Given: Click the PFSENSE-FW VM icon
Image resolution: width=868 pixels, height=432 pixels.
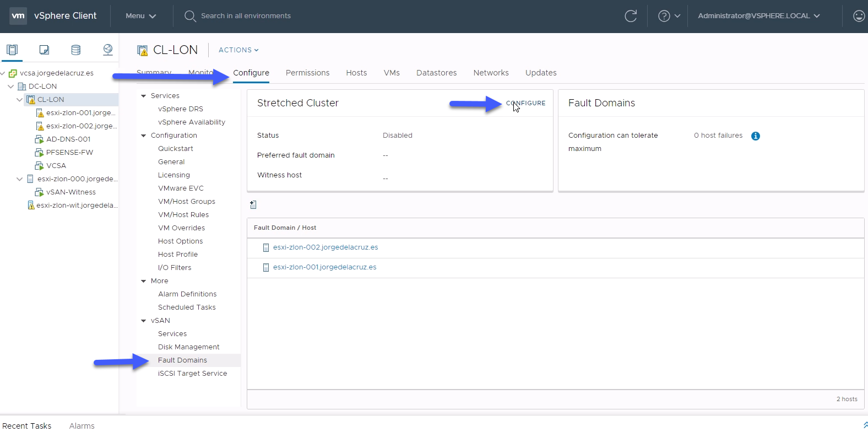Looking at the screenshot, I should pos(39,153).
